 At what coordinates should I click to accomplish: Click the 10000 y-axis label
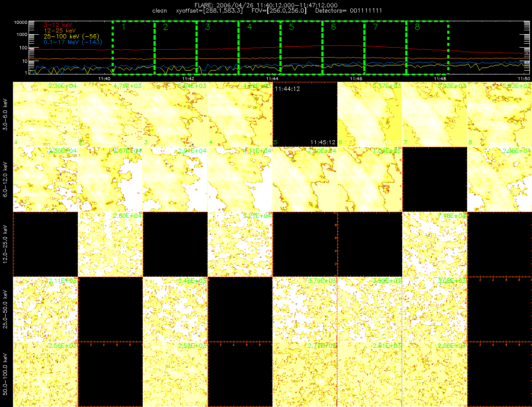pyautogui.click(x=20, y=22)
